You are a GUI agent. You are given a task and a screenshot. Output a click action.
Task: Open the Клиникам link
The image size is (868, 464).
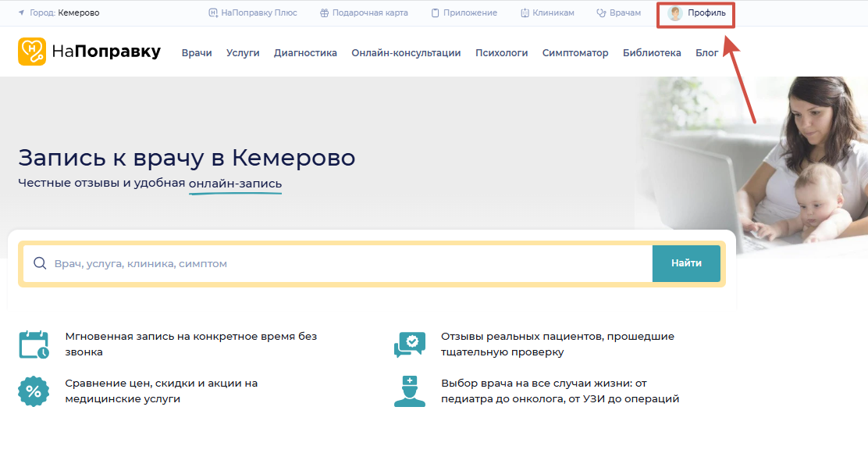point(553,12)
